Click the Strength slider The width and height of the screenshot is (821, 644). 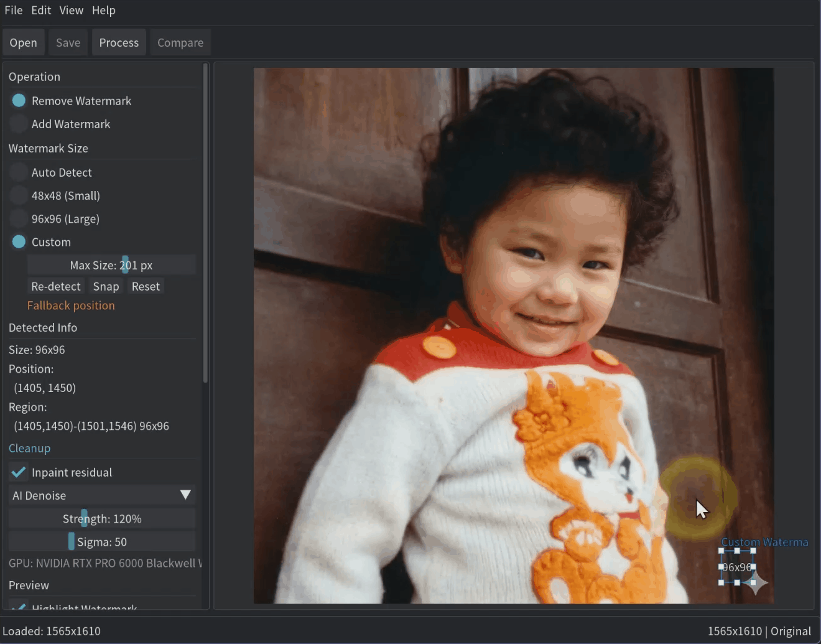[102, 518]
